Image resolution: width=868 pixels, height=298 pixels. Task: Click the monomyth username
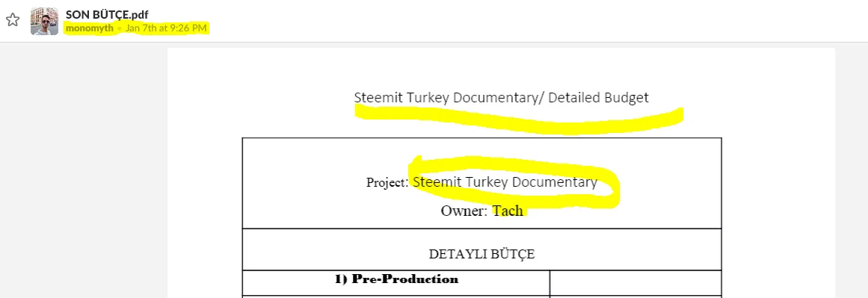tap(89, 28)
